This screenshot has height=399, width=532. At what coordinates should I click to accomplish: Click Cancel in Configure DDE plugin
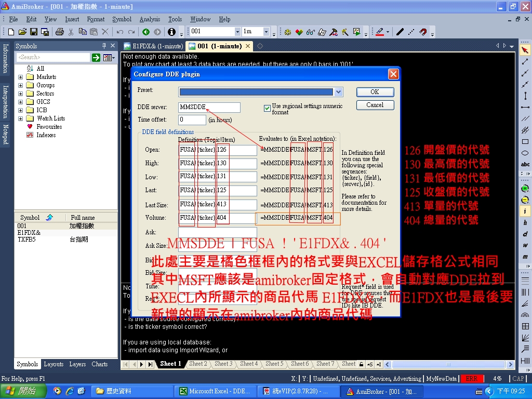(375, 105)
